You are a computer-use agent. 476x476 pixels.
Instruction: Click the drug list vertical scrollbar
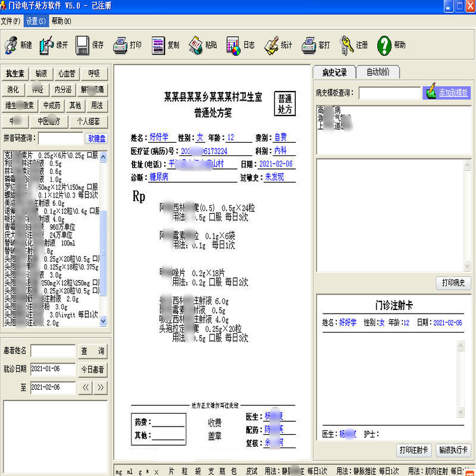[x=104, y=238]
